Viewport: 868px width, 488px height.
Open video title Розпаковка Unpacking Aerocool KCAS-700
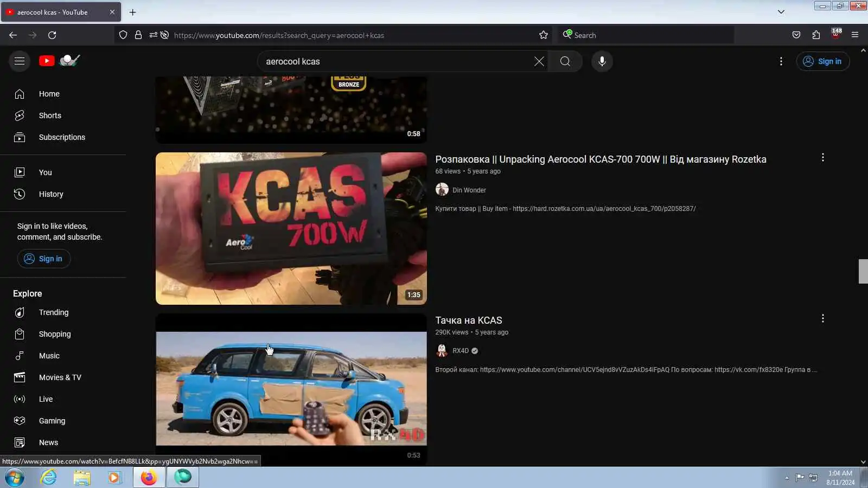point(601,159)
